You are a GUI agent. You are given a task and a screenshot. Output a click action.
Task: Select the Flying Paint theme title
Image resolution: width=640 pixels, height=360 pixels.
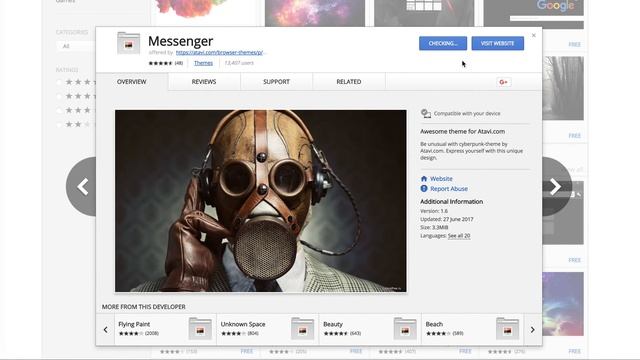tap(134, 324)
